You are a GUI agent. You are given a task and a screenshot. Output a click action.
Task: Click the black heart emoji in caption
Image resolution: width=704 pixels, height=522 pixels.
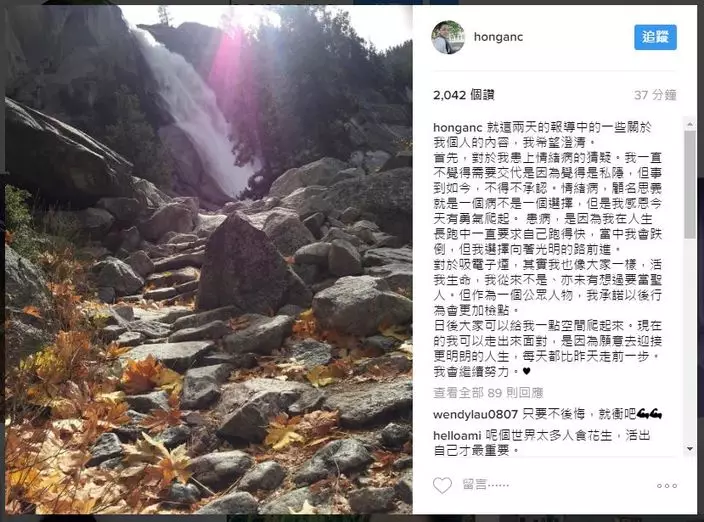tap(527, 371)
